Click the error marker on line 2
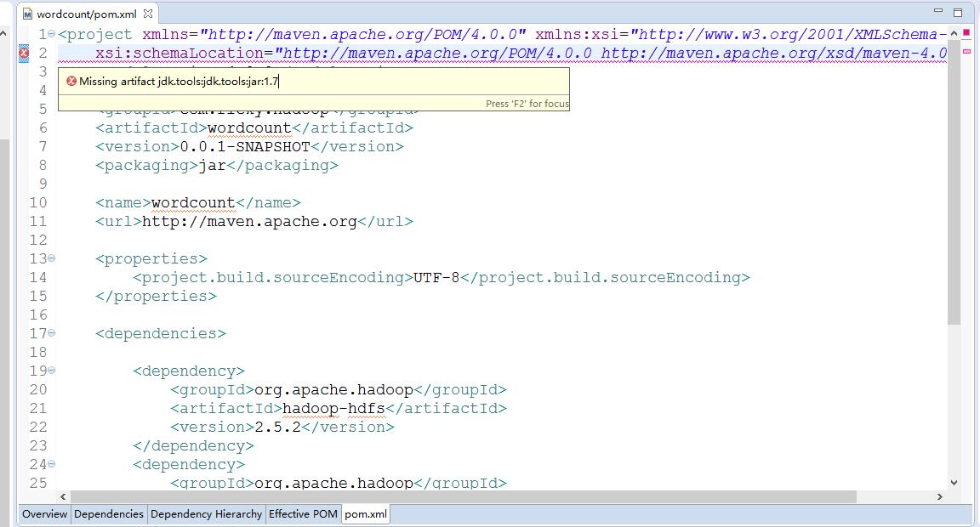The height and width of the screenshot is (527, 980). tap(24, 53)
